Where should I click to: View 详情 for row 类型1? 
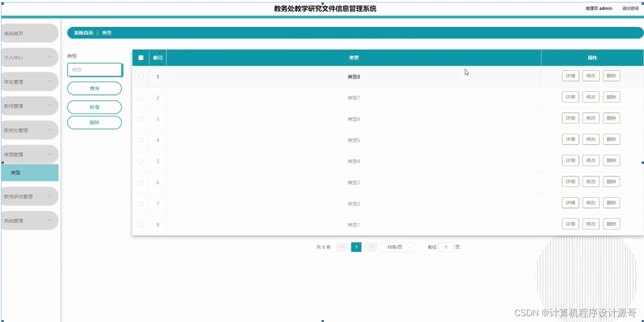pyautogui.click(x=570, y=224)
